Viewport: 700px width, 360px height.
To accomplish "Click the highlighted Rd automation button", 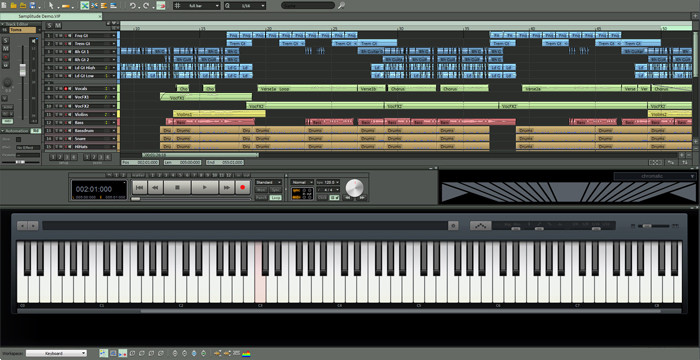I will coord(35,131).
